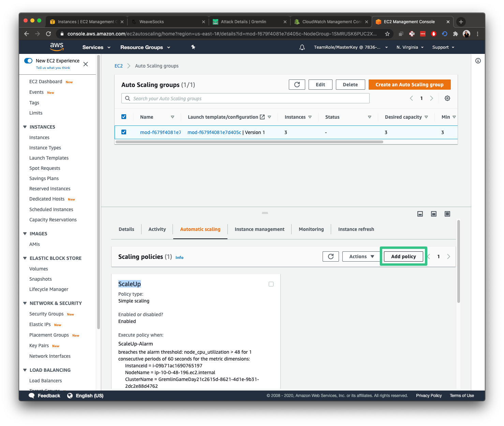504x426 pixels.
Task: Open the Monitoring tab
Action: [311, 229]
